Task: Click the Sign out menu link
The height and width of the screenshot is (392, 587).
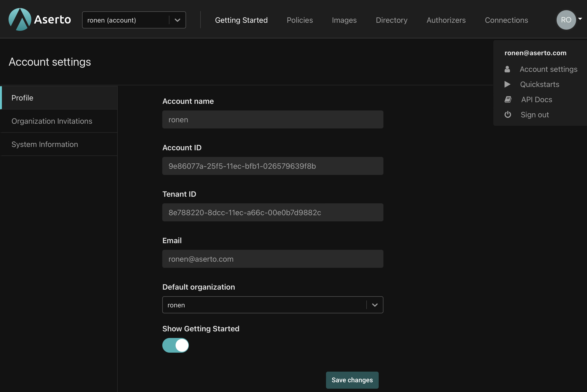Action: click(535, 115)
